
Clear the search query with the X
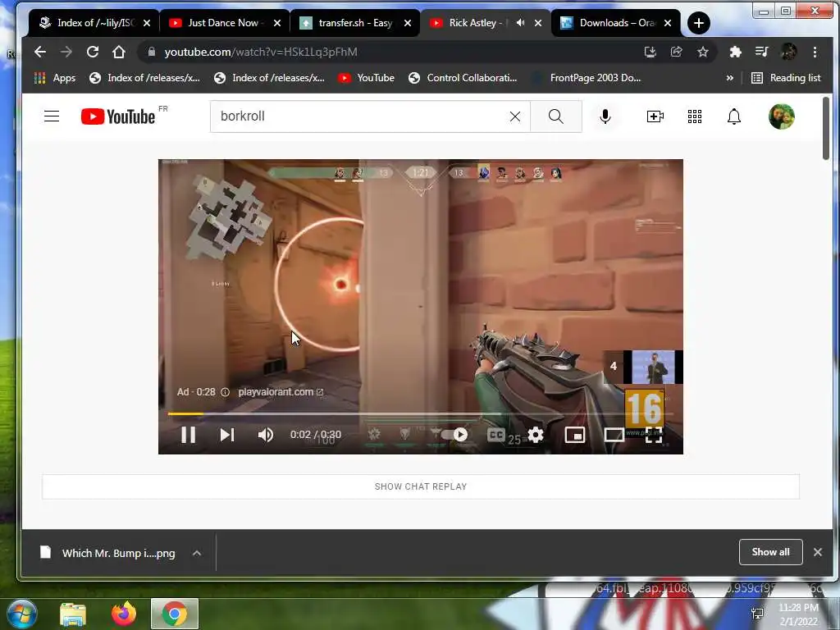(515, 116)
